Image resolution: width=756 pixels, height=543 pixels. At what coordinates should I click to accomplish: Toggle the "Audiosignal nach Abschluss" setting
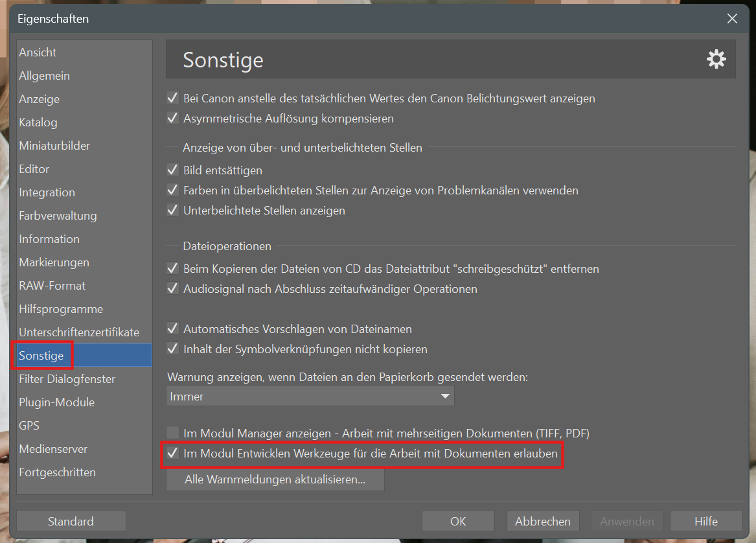tap(172, 288)
